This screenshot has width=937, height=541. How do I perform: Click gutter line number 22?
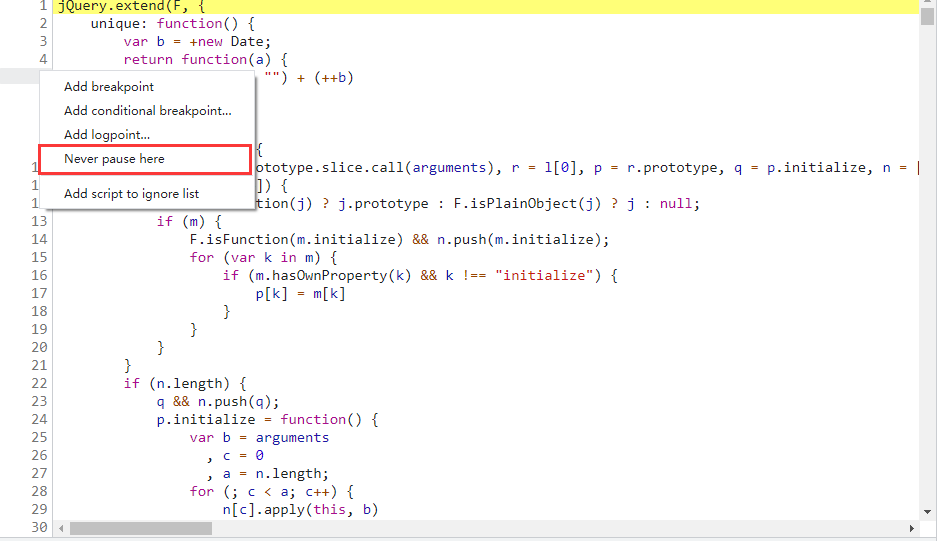pos(38,383)
